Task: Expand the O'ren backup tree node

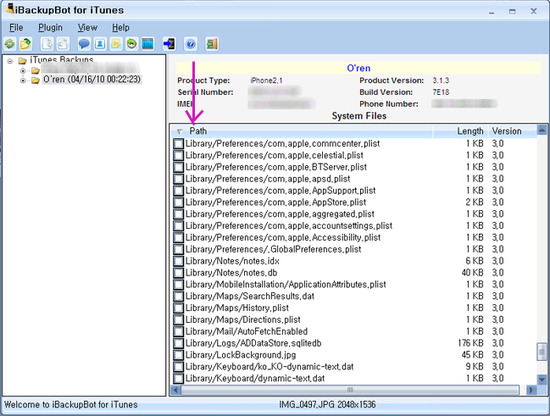Action: pyautogui.click(x=23, y=81)
